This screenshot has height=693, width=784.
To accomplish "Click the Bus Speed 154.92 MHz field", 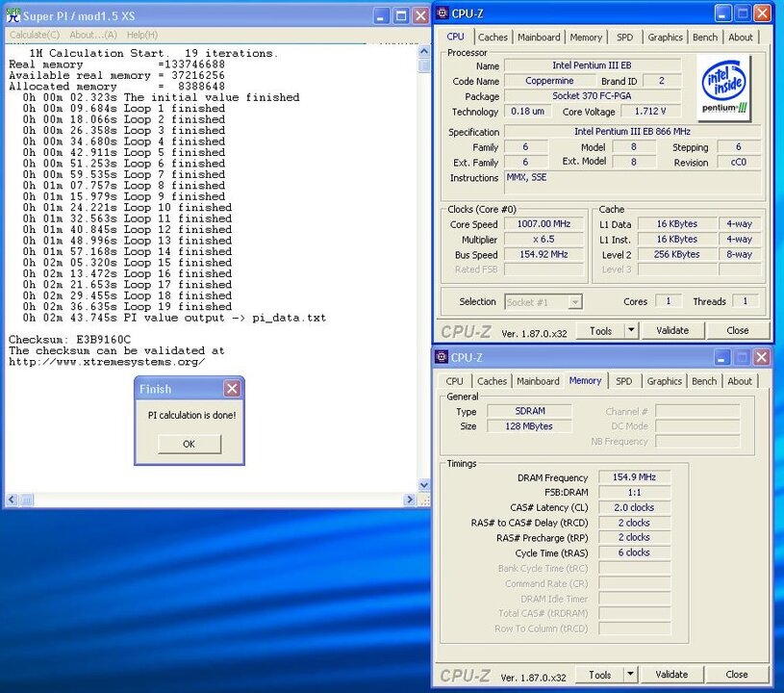I will click(x=544, y=254).
